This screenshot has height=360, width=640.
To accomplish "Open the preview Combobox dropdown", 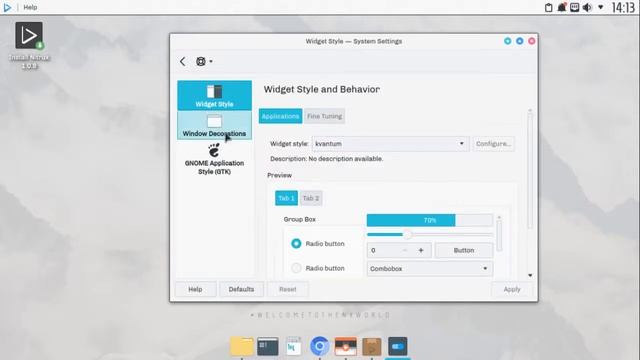I will point(430,269).
